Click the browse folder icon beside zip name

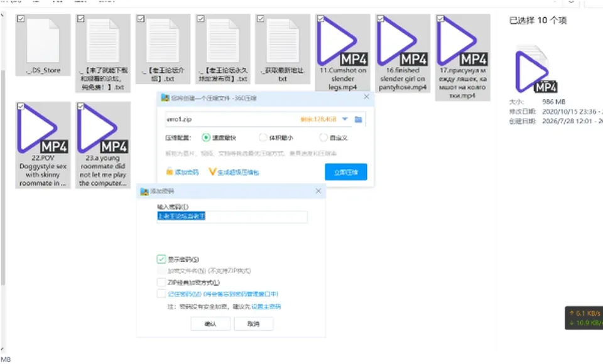358,119
